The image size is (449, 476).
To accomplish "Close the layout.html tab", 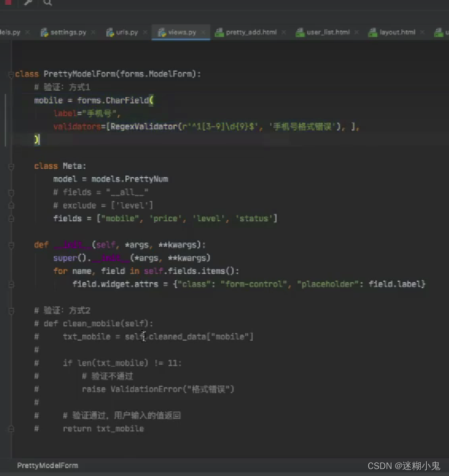I will pos(422,32).
